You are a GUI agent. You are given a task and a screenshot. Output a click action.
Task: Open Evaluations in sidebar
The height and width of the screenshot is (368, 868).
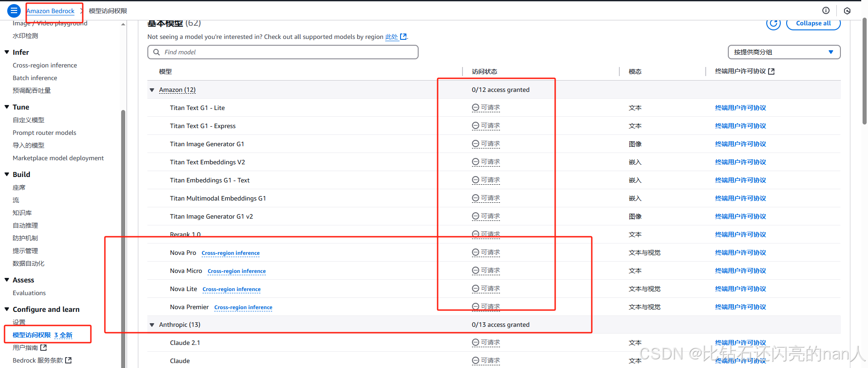[29, 293]
